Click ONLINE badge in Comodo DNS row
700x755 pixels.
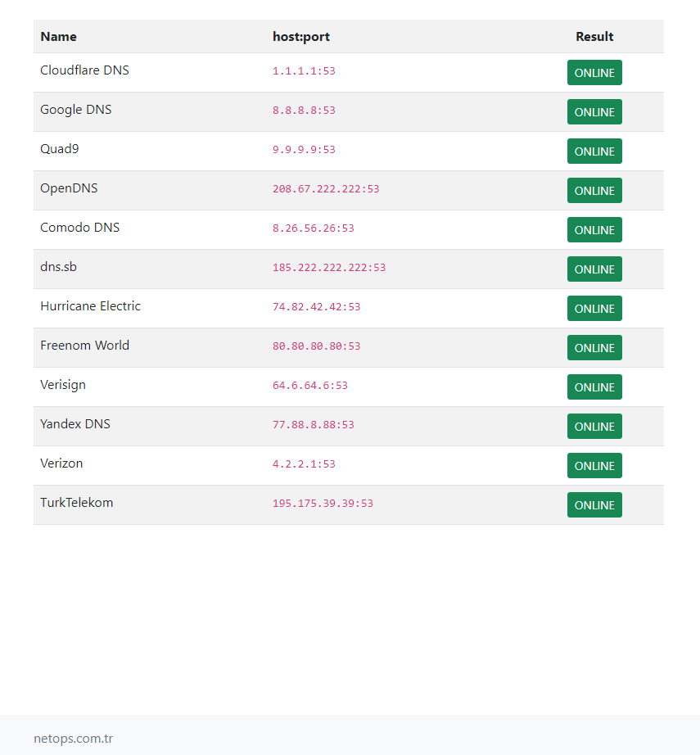[594, 230]
